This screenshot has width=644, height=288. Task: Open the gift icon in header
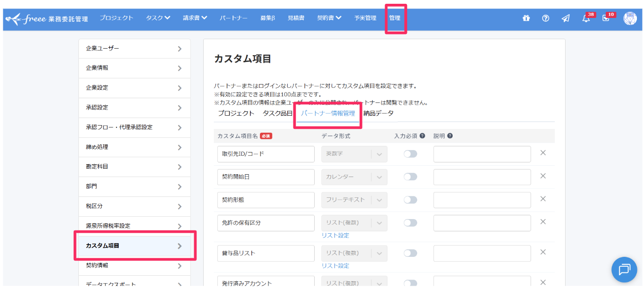click(x=526, y=18)
